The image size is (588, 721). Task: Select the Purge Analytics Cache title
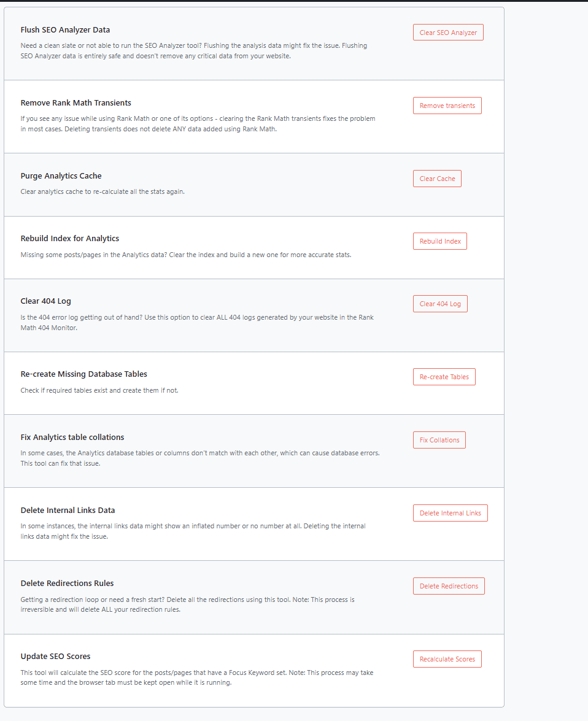pos(61,176)
